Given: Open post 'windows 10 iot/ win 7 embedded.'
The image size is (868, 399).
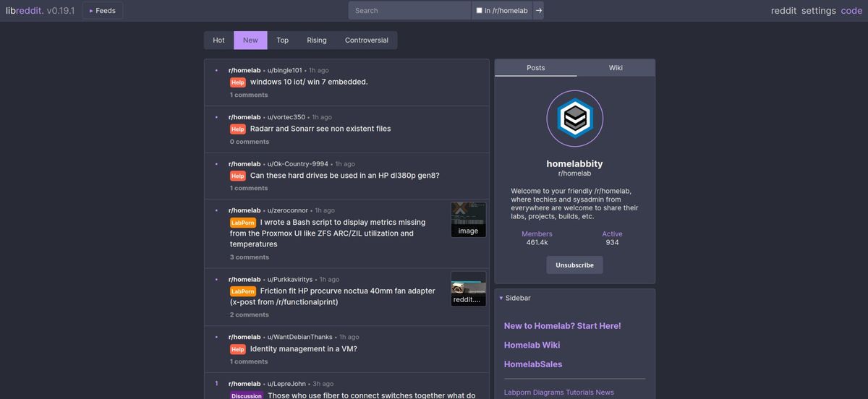Looking at the screenshot, I should point(309,82).
